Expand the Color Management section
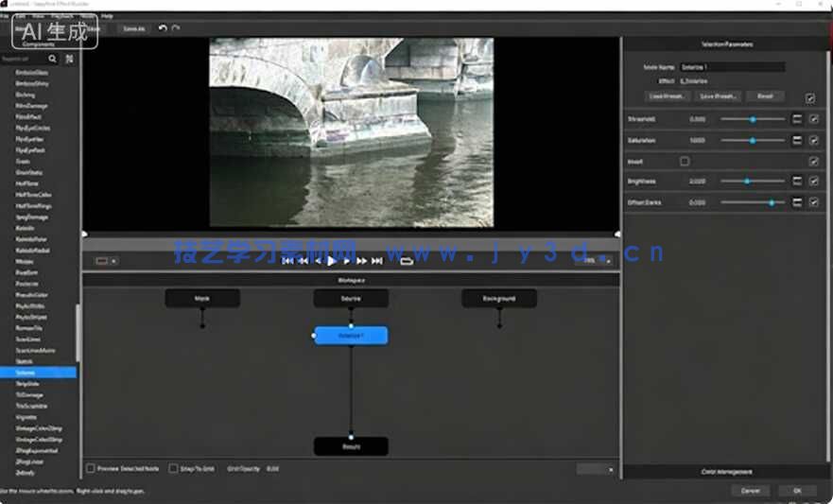 pos(726,472)
